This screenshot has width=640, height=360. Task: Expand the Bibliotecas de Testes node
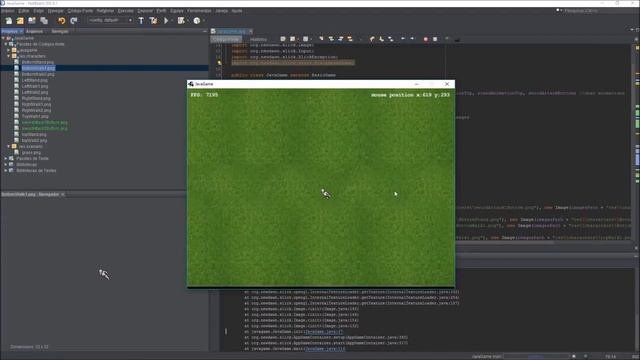point(6,171)
